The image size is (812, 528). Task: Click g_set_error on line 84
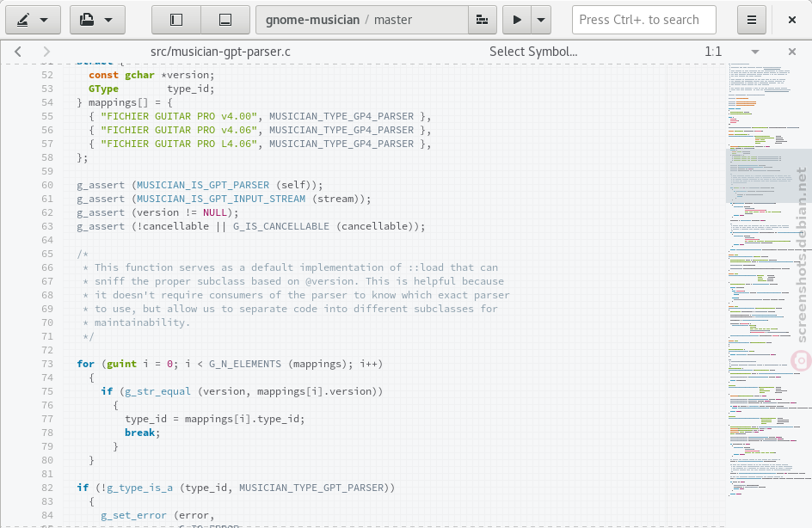[x=133, y=515]
